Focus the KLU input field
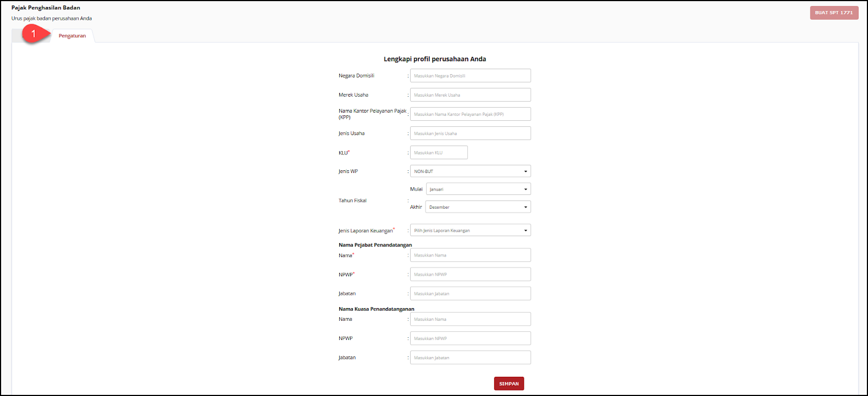This screenshot has width=868, height=396. (x=439, y=153)
